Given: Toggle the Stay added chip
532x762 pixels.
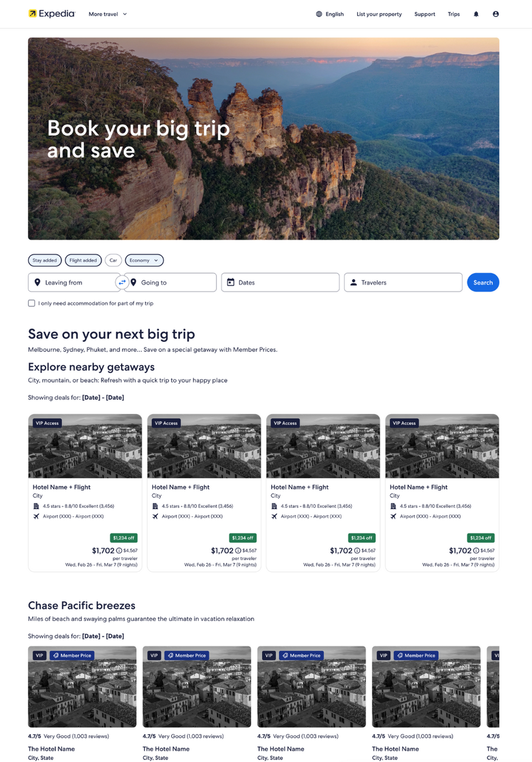Looking at the screenshot, I should [x=45, y=261].
